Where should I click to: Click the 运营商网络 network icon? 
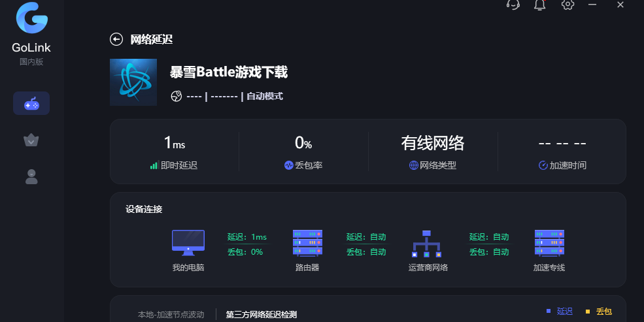[x=427, y=243]
